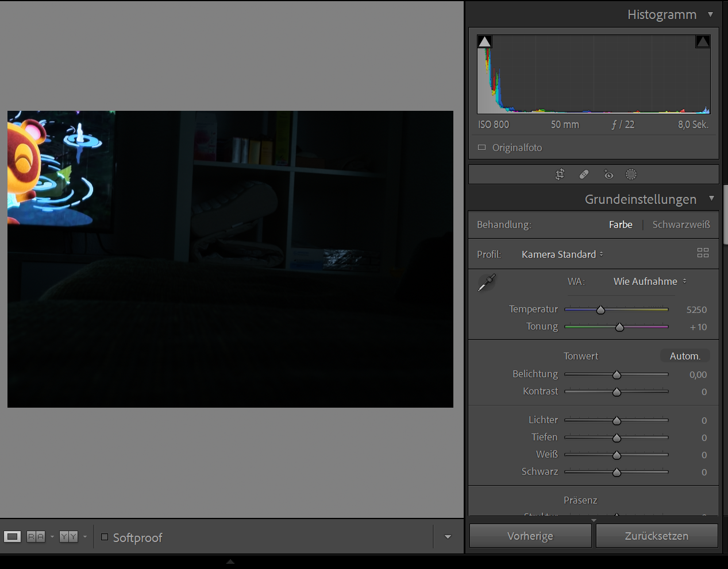Enable the Softproof checkbox
This screenshot has width=728, height=569.
coord(105,537)
